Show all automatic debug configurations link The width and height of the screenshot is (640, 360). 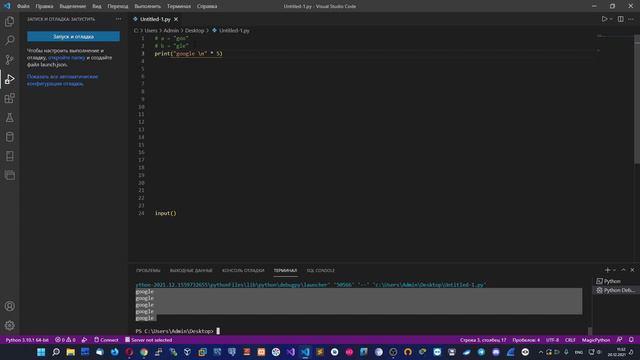[x=62, y=80]
